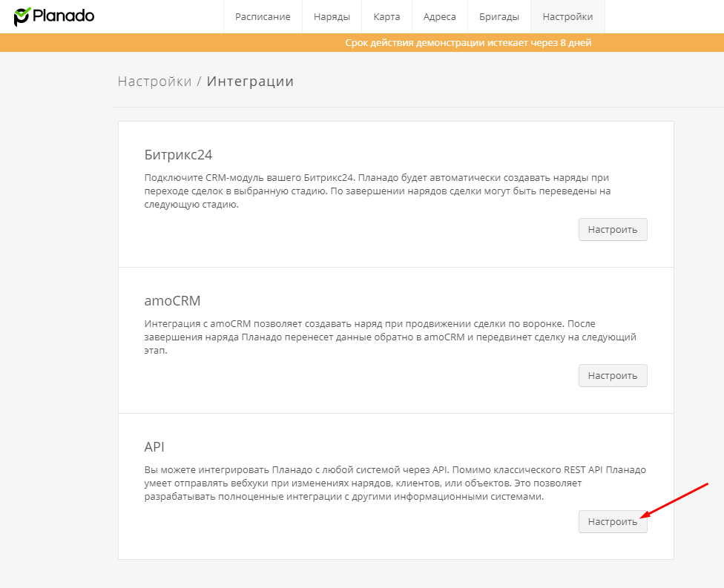
Task: Click the Настройки breadcrumb link
Action: coord(154,82)
